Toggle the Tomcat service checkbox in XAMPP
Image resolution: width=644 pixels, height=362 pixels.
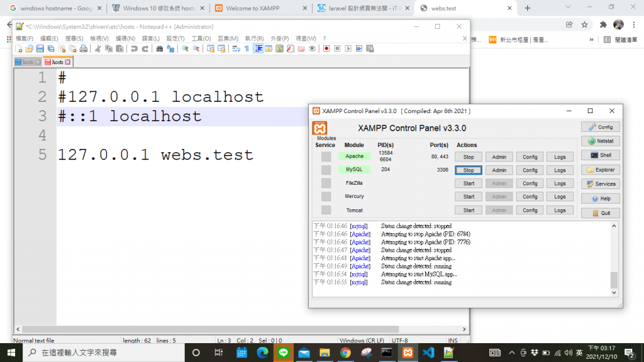click(x=326, y=210)
